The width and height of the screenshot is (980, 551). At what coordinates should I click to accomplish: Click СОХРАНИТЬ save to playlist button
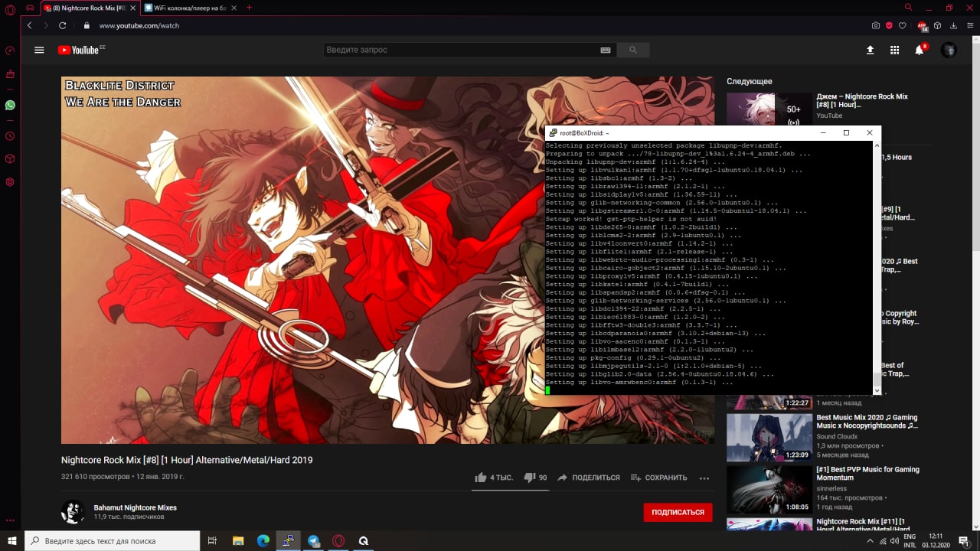[x=658, y=478]
